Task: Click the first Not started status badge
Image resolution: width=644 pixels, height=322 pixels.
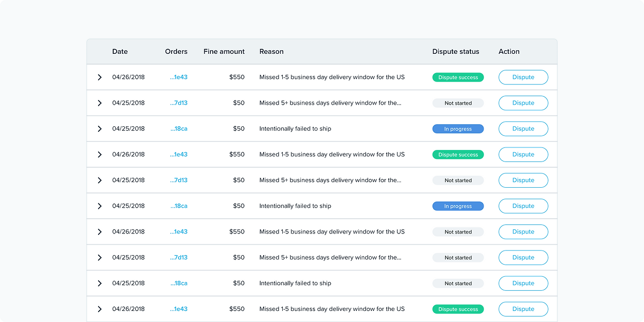Action: [x=458, y=103]
